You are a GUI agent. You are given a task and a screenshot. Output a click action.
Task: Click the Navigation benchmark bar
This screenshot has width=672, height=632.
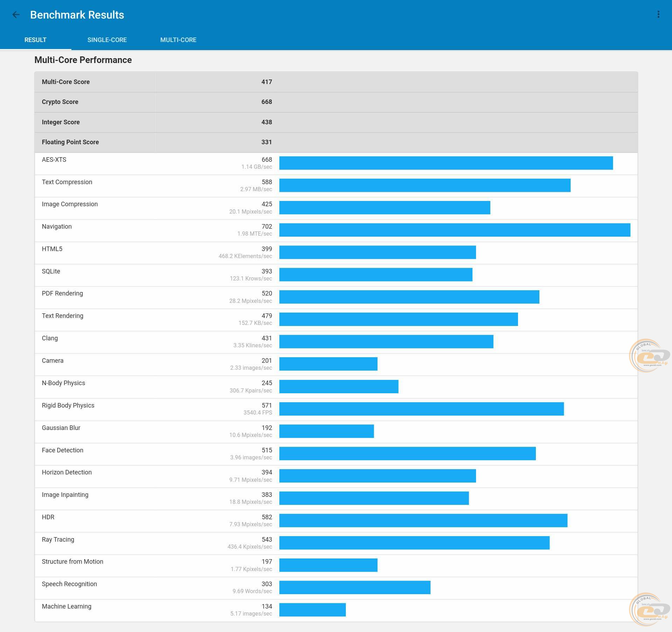455,230
